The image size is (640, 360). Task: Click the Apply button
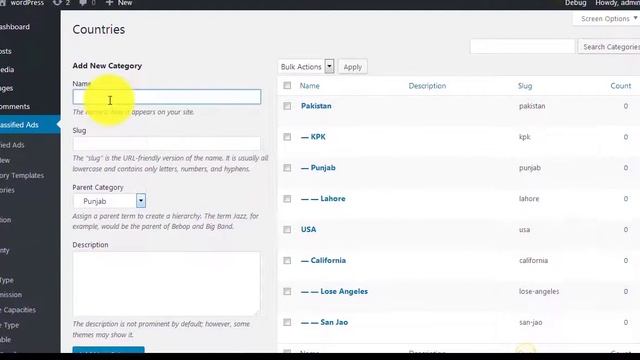click(353, 67)
